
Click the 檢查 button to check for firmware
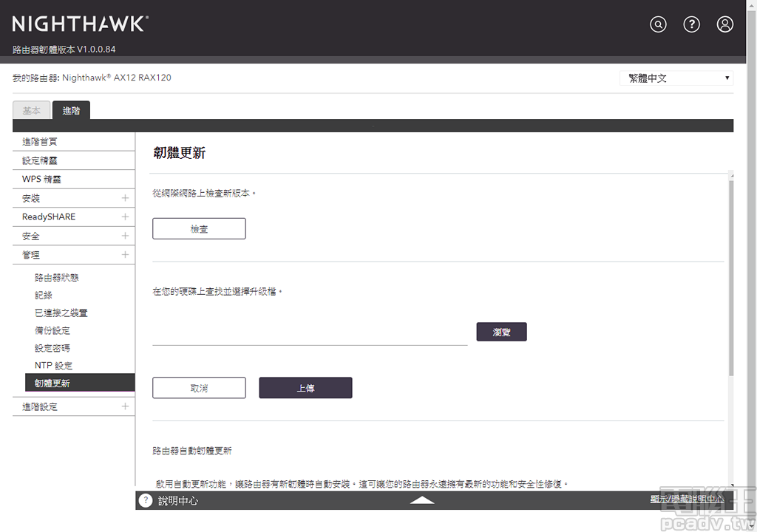click(x=199, y=228)
